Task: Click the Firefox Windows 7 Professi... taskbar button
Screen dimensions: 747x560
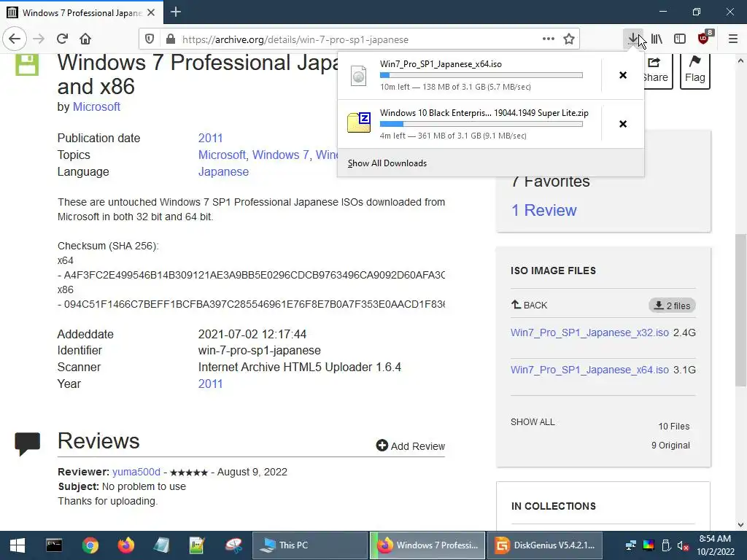Action: (x=427, y=545)
